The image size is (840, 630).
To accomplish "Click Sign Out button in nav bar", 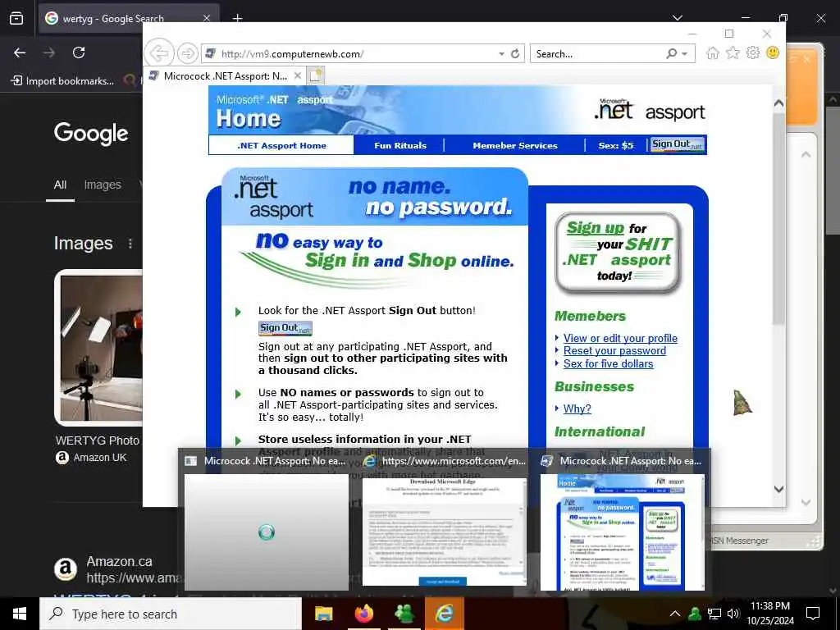I will click(x=677, y=144).
